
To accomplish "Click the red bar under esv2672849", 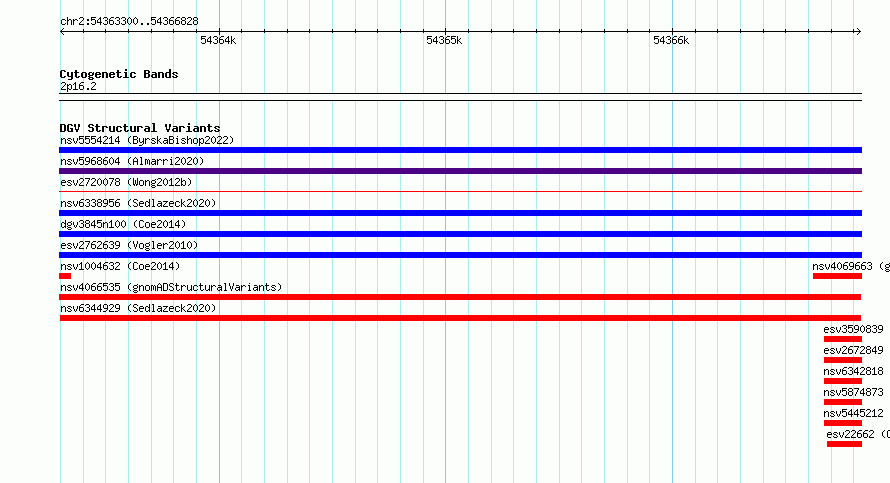I will 843,360.
